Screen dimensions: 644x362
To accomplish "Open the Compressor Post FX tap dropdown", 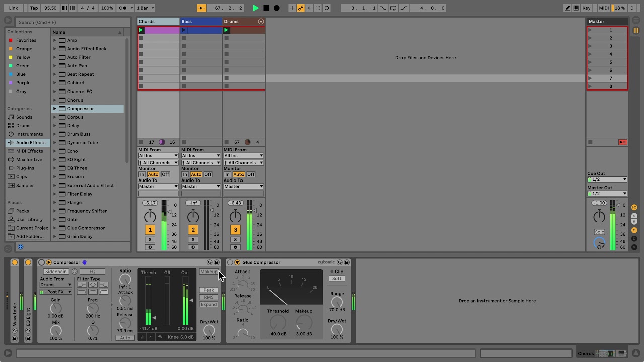I will [56, 292].
